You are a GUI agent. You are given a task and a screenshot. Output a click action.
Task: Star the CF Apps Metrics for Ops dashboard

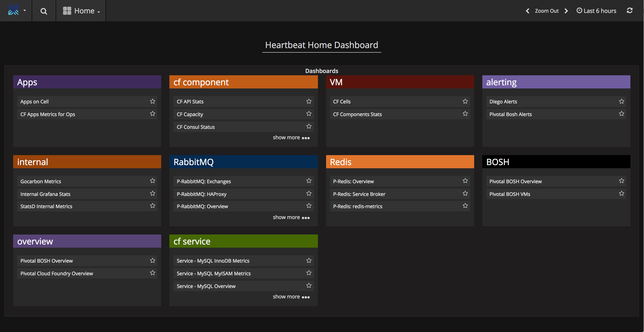152,114
